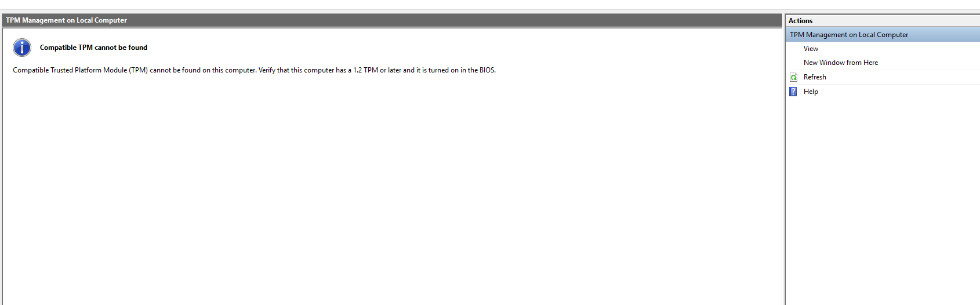Click the green Refresh icon
The width and height of the screenshot is (980, 305).
click(793, 77)
